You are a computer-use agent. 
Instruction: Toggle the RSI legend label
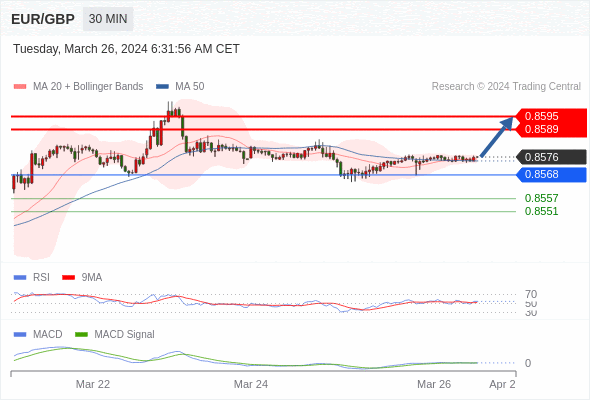(41, 277)
